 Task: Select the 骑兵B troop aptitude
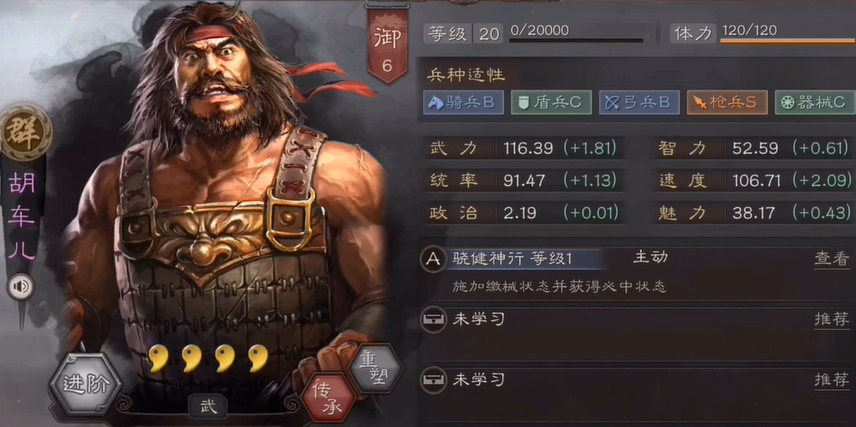[463, 103]
